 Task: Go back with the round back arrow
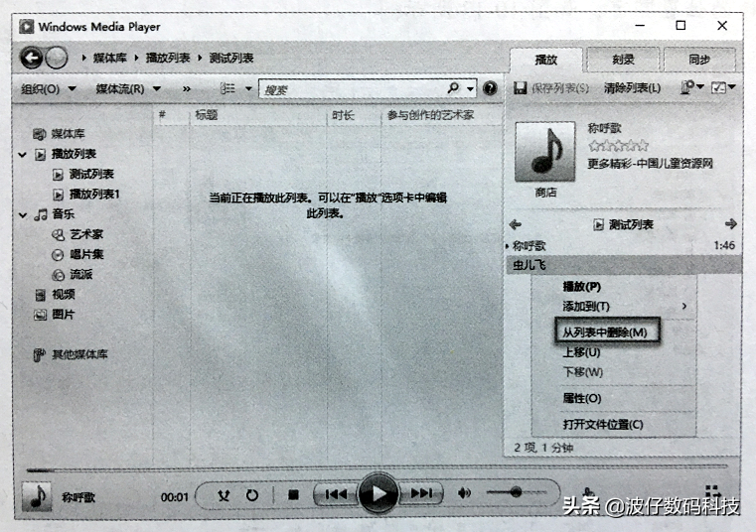tap(32, 59)
